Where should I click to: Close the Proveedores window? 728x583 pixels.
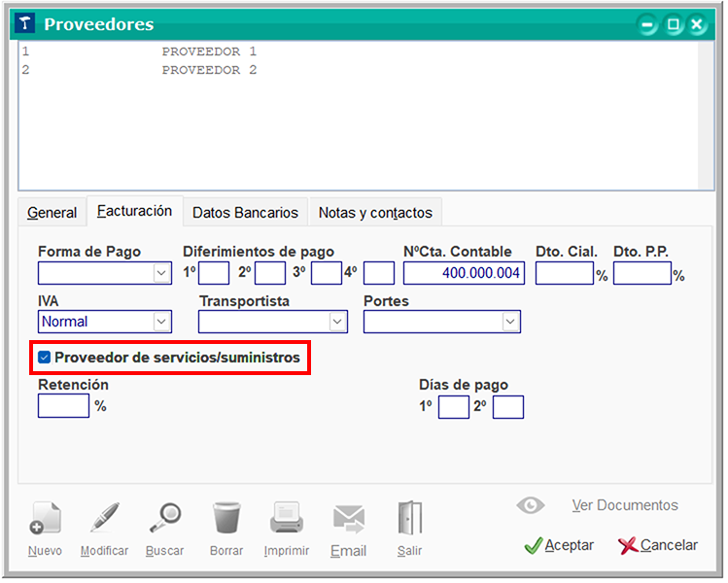click(x=697, y=24)
